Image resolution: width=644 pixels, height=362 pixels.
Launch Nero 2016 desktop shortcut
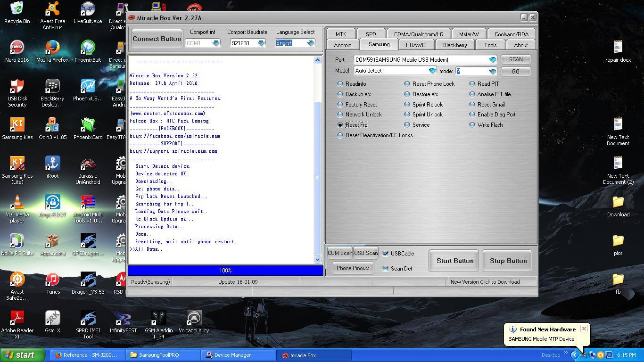point(17,51)
